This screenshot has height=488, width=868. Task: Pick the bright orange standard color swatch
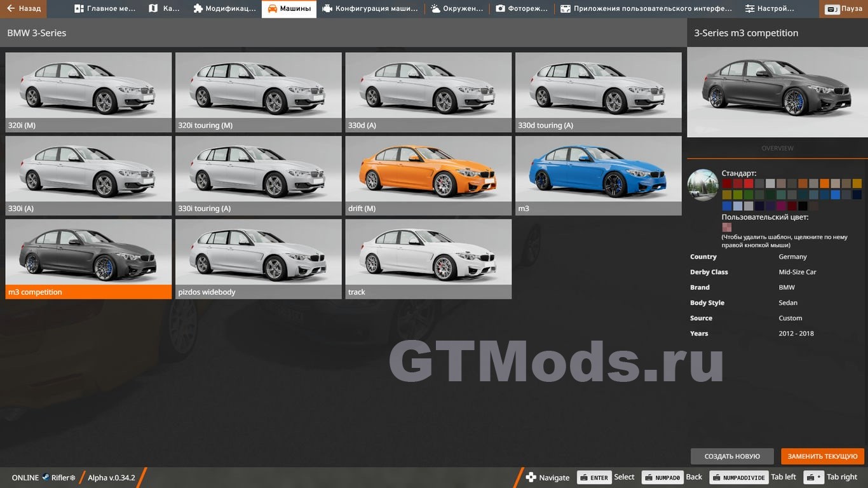point(824,184)
